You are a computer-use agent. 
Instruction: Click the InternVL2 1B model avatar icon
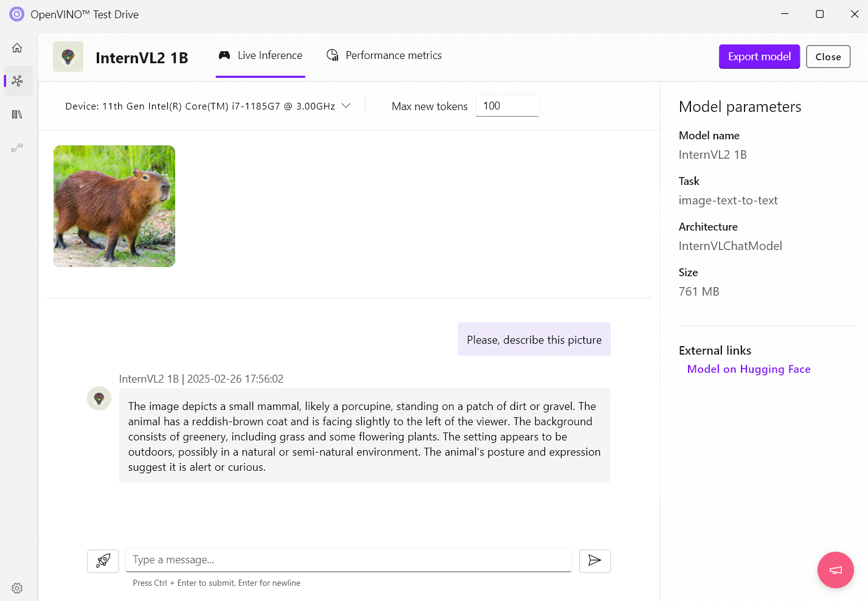click(x=68, y=56)
